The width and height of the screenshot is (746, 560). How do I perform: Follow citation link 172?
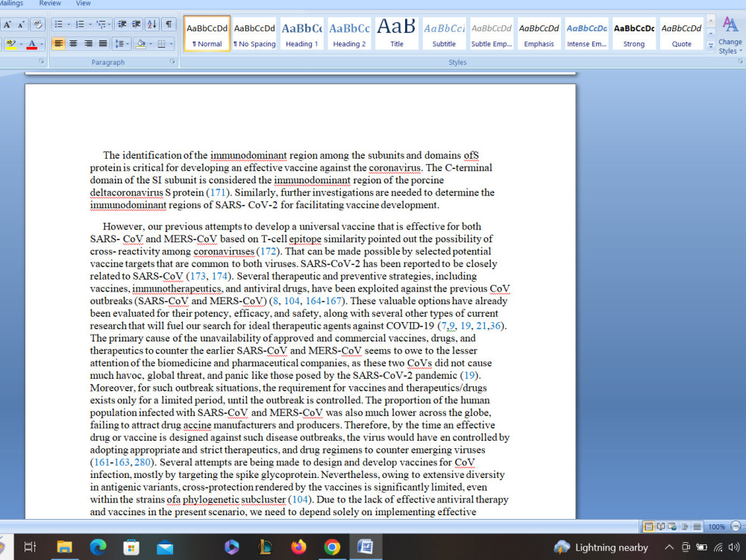click(x=268, y=251)
